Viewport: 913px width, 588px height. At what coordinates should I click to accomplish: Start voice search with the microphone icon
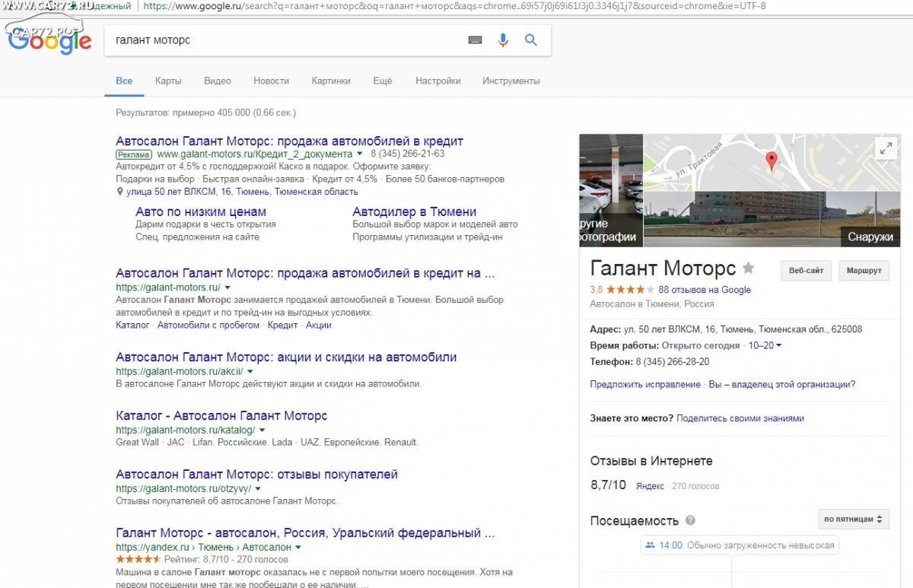[x=503, y=40]
